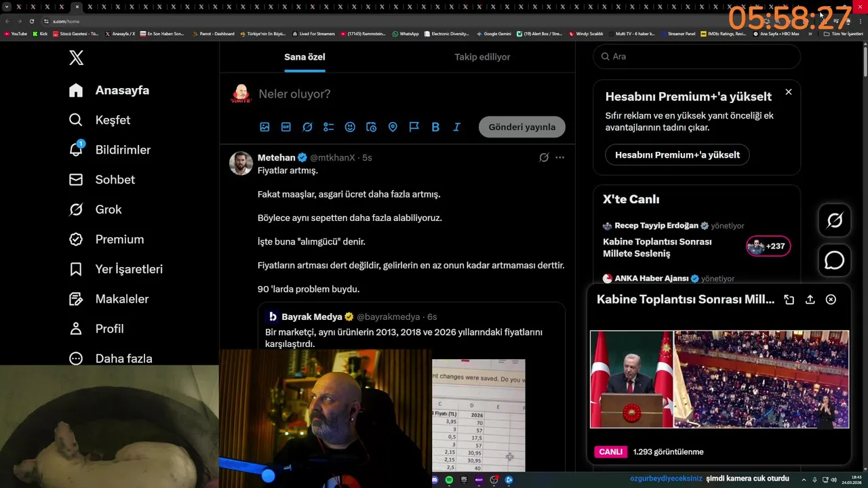Open floating chat messages button
The height and width of the screenshot is (488, 868).
click(835, 260)
